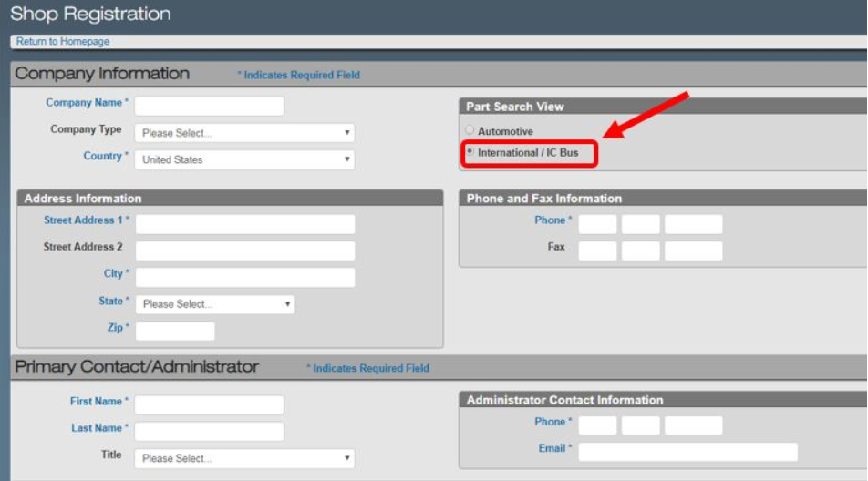Select the City input field
This screenshot has width=868, height=481.
point(245,277)
